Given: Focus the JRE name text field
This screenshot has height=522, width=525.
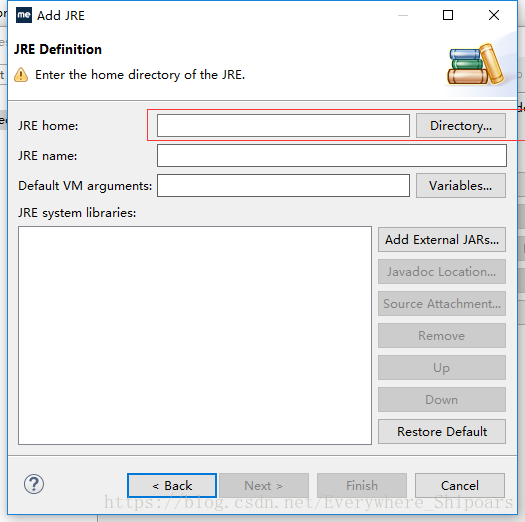Looking at the screenshot, I should [x=332, y=155].
